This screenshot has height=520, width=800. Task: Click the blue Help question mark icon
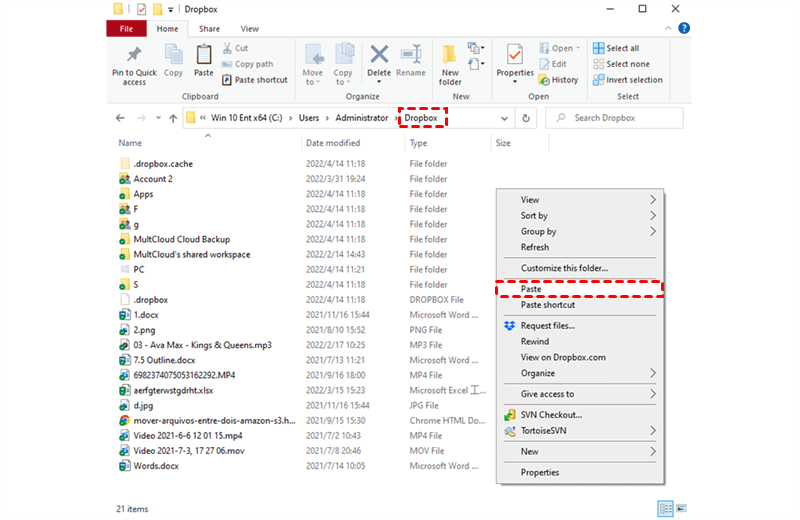point(684,28)
